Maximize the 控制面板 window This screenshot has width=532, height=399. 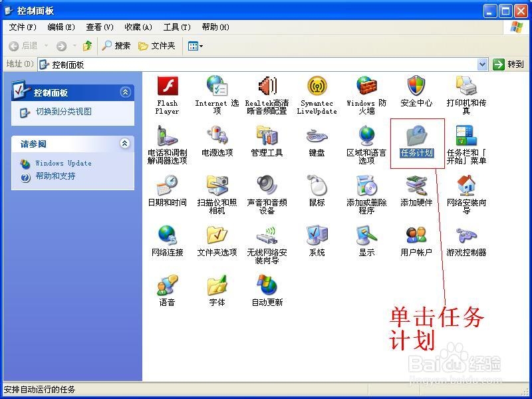(505, 11)
